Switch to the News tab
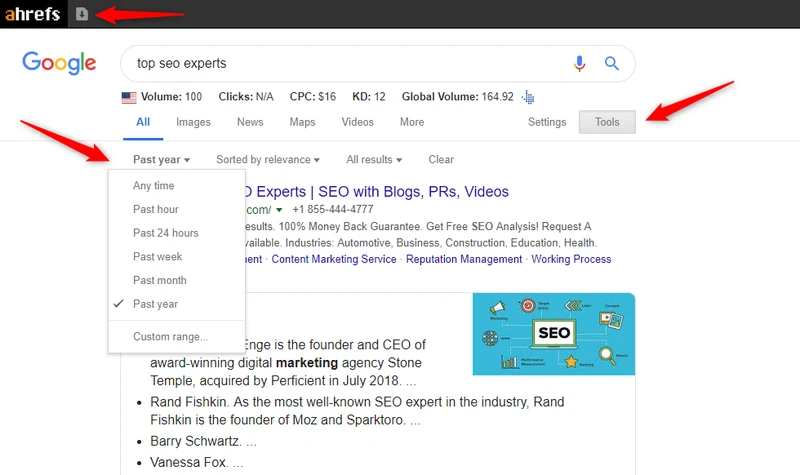The image size is (800, 475). pyautogui.click(x=250, y=122)
